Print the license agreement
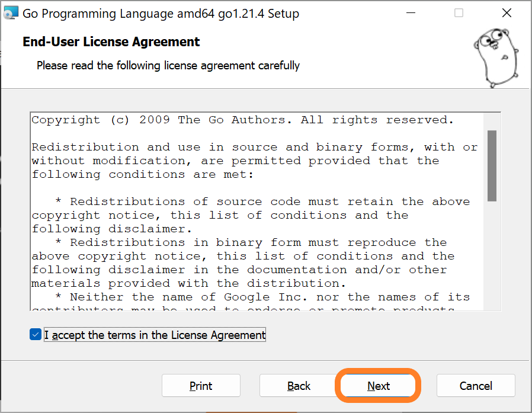Screen dimensions: 532x413 click(201, 386)
